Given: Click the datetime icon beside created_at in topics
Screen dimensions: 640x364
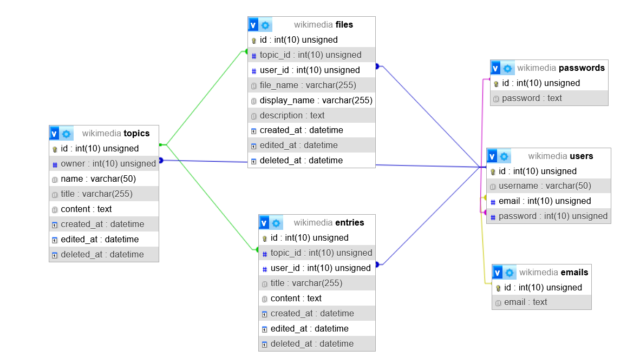Looking at the screenshot, I should click(55, 224).
